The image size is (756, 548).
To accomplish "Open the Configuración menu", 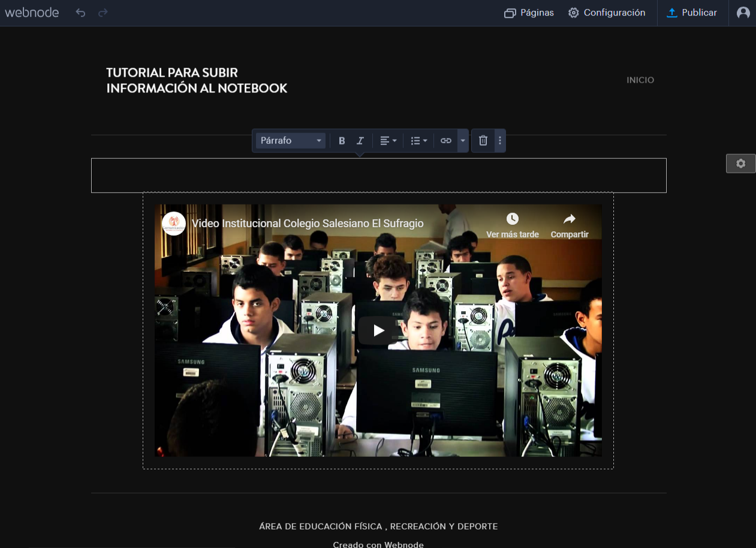I will click(x=607, y=13).
